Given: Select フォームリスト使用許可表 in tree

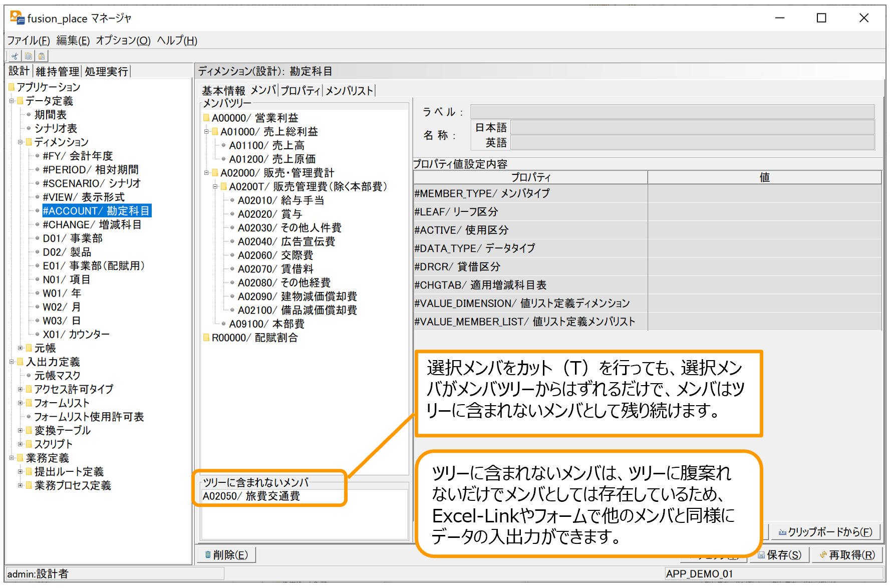Looking at the screenshot, I should (89, 417).
